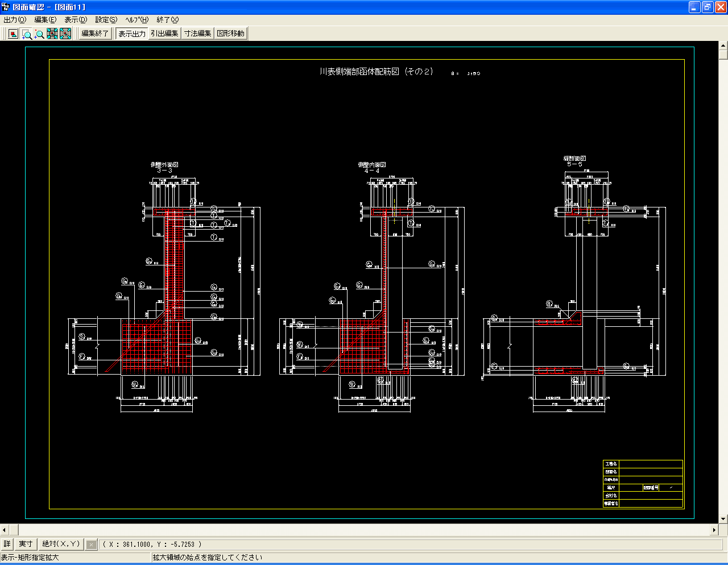The width and height of the screenshot is (728, 565).
Task: Click the application icon in title bar
Action: (x=6, y=7)
